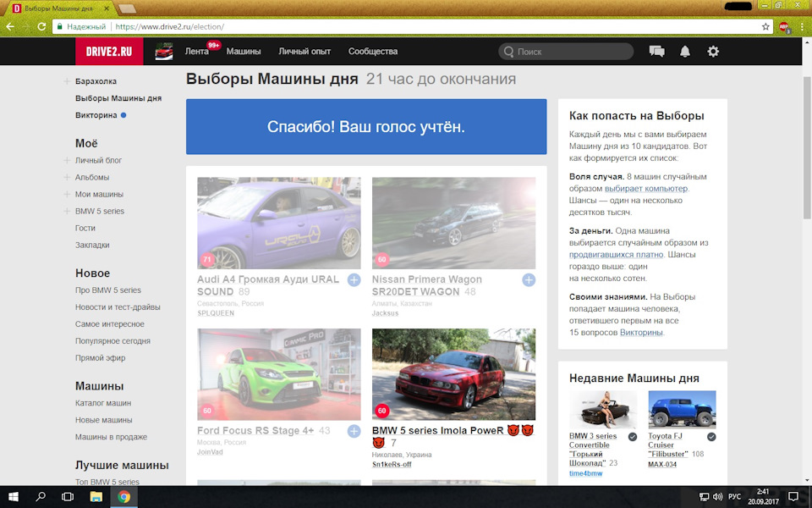
Task: Expand the Альбомы sidebar plus
Action: tap(67, 177)
